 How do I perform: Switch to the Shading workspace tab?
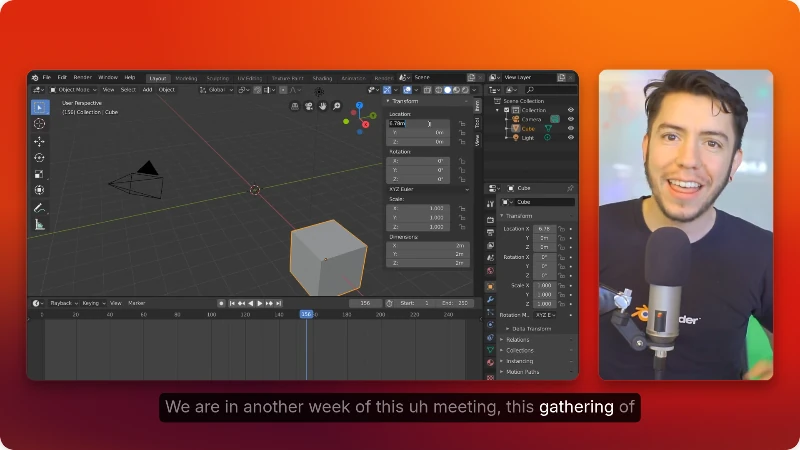coord(322,79)
